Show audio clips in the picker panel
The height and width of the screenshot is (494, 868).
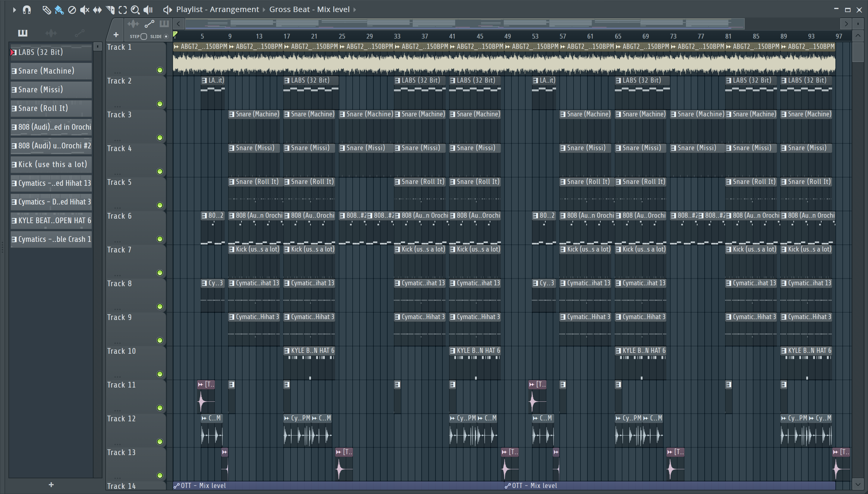pyautogui.click(x=51, y=33)
